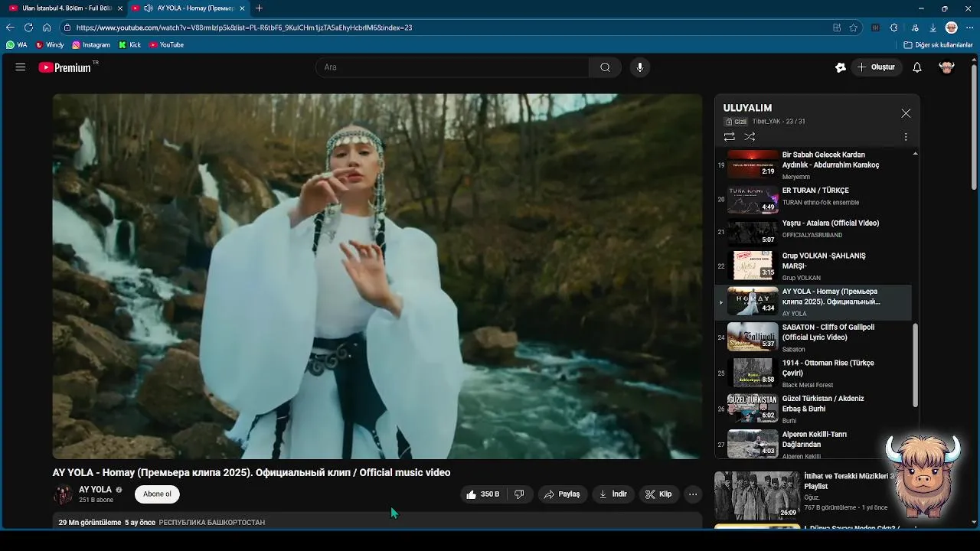This screenshot has width=980, height=551.
Task: Open browser home page icon
Action: [x=47, y=28]
